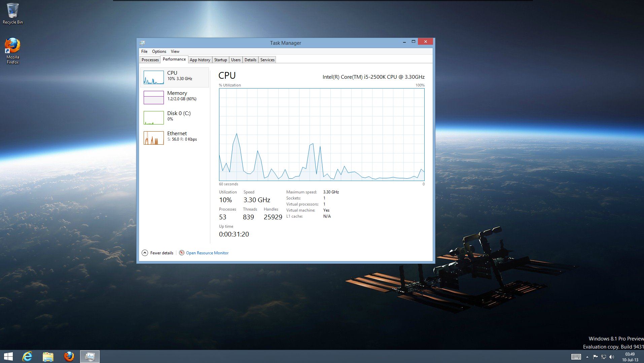Minimize the Task Manager window
Image resolution: width=644 pixels, height=363 pixels.
404,42
